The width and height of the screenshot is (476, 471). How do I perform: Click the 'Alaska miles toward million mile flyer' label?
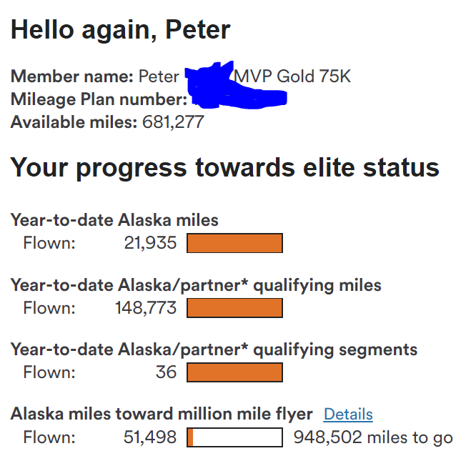point(162,414)
